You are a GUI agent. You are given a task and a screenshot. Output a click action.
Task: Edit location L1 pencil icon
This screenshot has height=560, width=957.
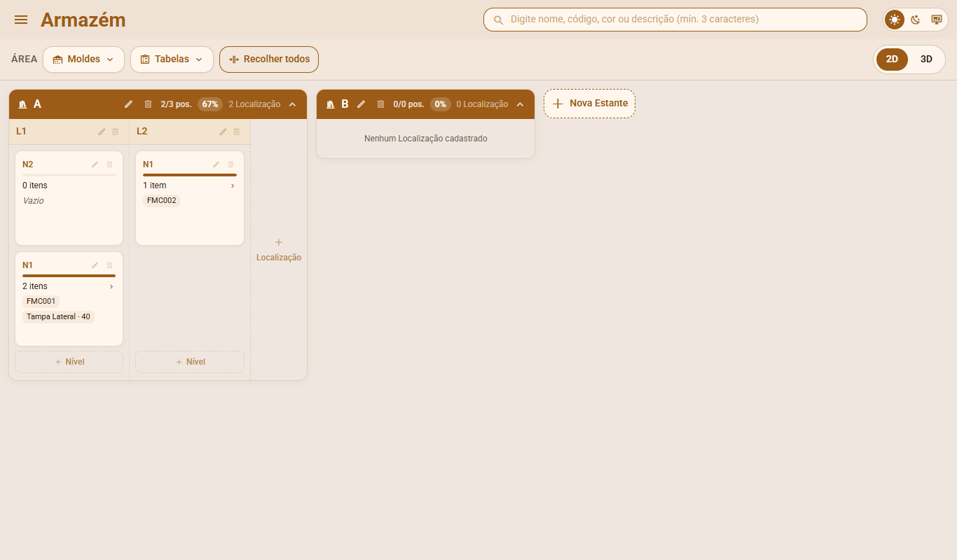102,132
